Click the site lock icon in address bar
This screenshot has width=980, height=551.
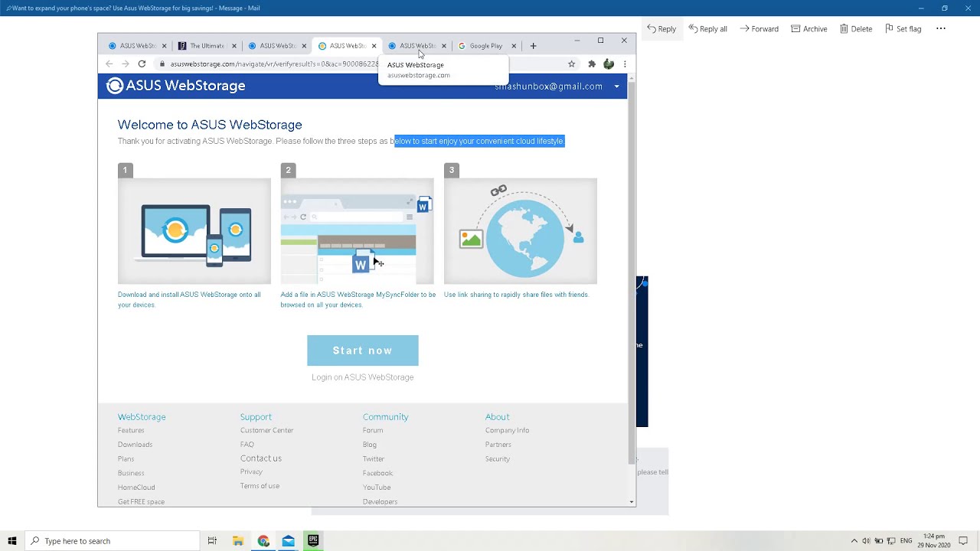(162, 64)
